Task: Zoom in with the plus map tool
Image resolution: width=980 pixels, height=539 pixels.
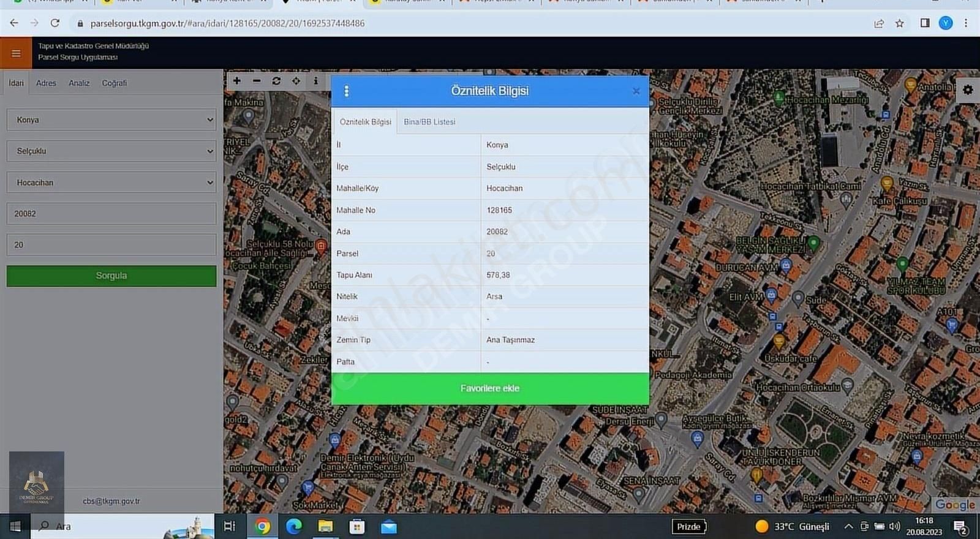Action: [x=237, y=81]
